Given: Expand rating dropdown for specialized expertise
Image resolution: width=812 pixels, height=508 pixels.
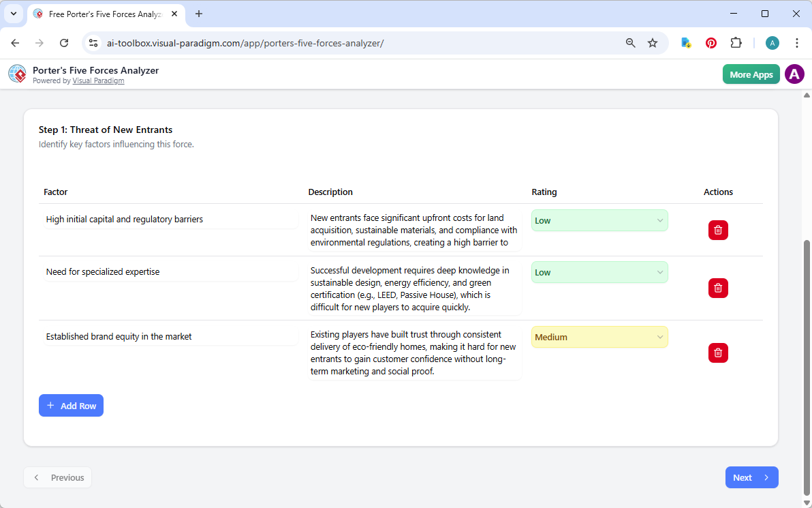Looking at the screenshot, I should [599, 272].
